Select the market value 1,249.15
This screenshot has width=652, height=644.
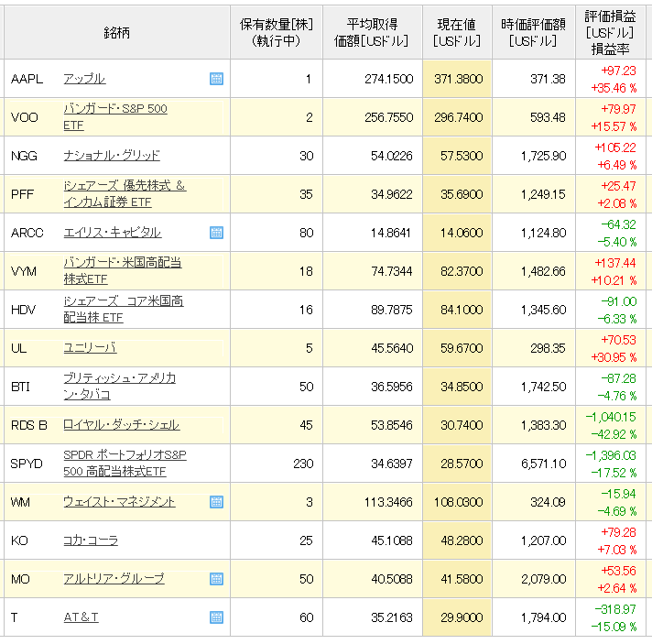point(543,194)
